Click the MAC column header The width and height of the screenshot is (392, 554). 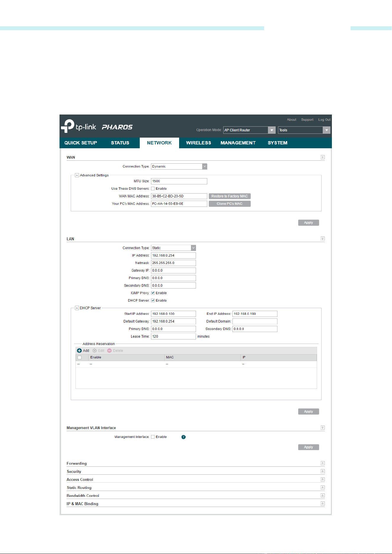pos(203,357)
